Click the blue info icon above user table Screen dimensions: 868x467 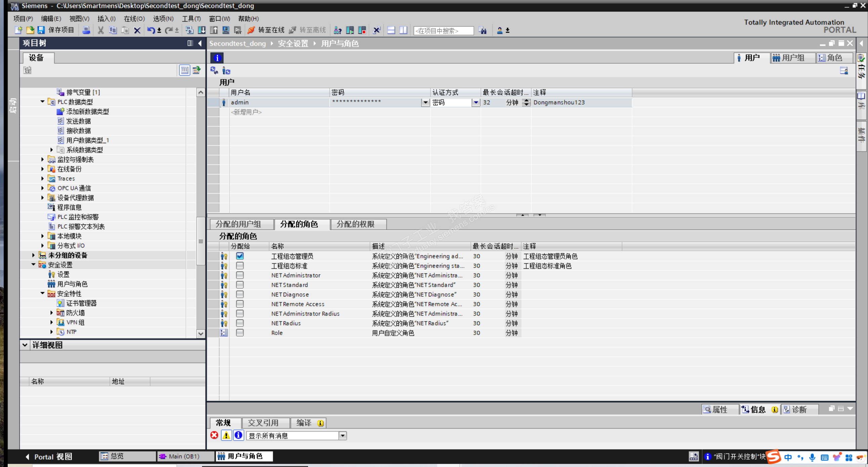[217, 57]
